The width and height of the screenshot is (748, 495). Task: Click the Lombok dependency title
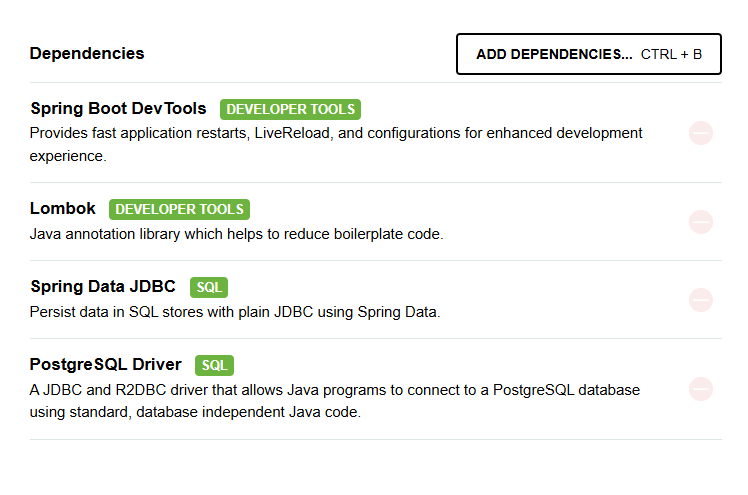(62, 208)
